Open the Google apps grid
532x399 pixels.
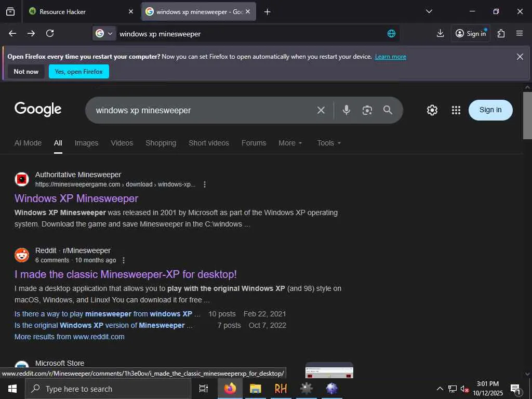456,110
